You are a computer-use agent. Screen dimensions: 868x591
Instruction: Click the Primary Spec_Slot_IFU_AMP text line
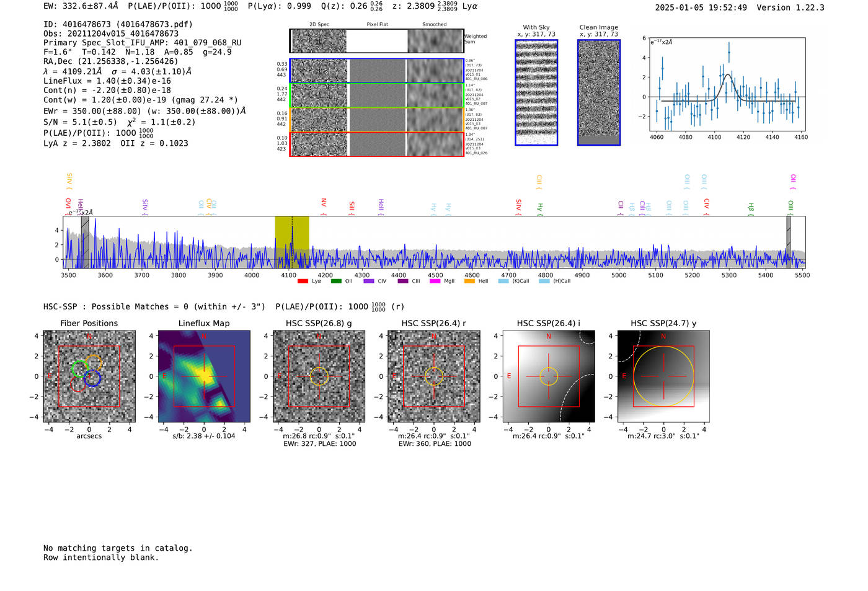click(x=143, y=43)
